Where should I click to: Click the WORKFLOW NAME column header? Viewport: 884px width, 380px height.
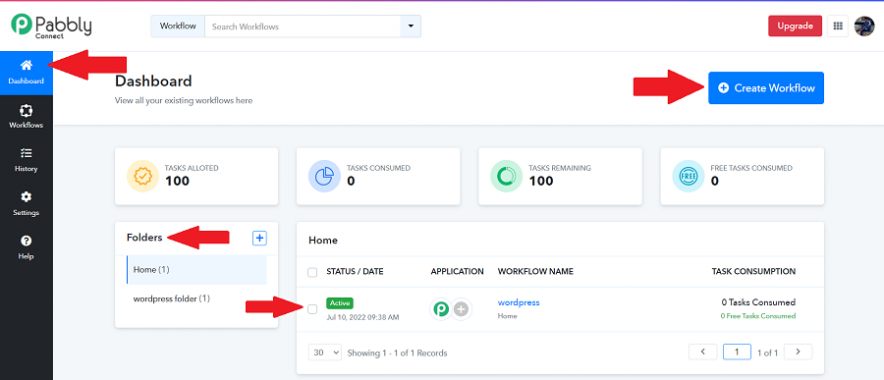[536, 272]
